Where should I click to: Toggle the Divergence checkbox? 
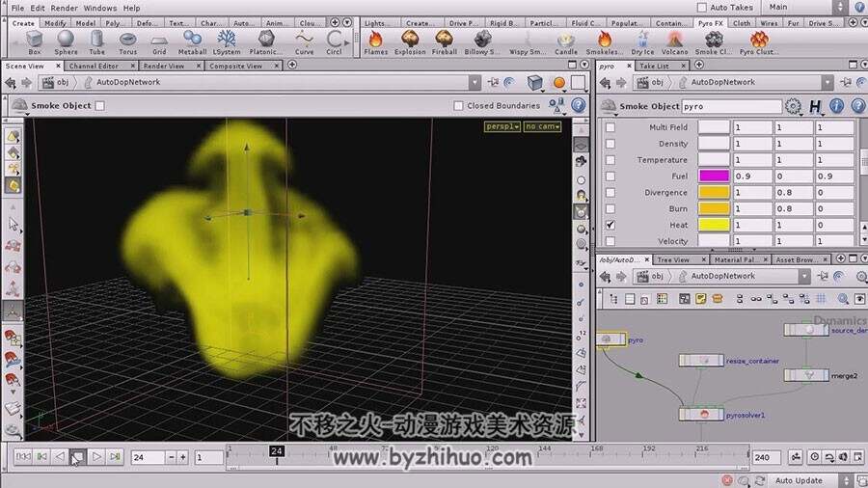pyautogui.click(x=610, y=193)
